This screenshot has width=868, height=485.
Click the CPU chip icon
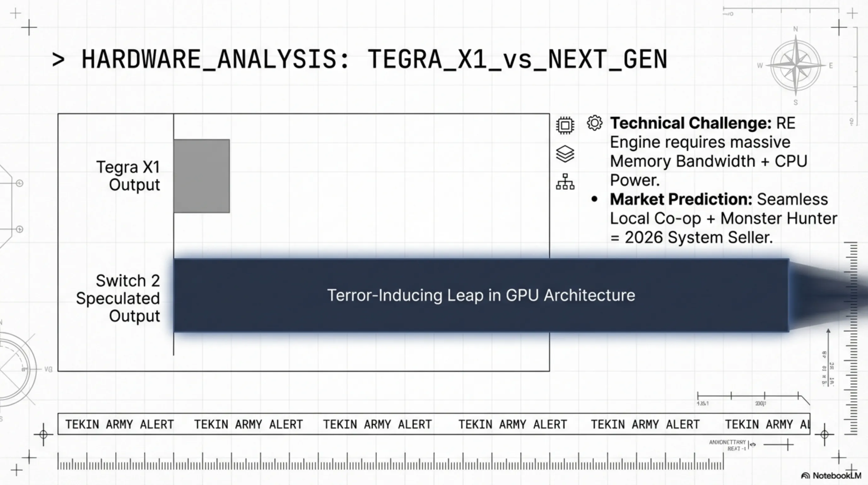coord(565,125)
